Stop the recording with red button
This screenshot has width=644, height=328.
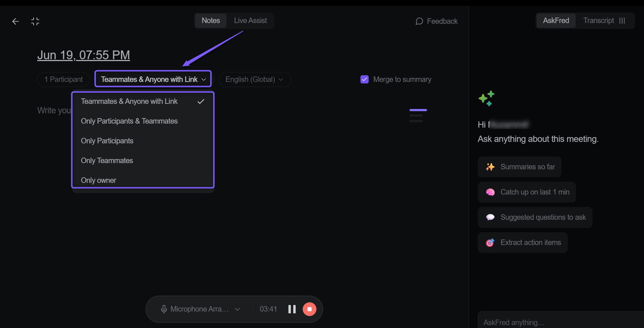coord(309,309)
